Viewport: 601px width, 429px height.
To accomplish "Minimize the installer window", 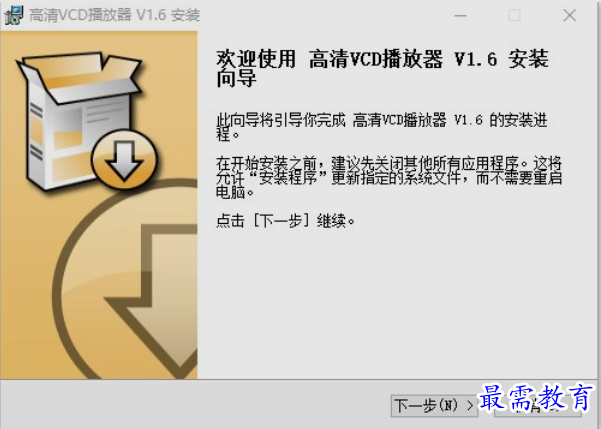I will (460, 16).
